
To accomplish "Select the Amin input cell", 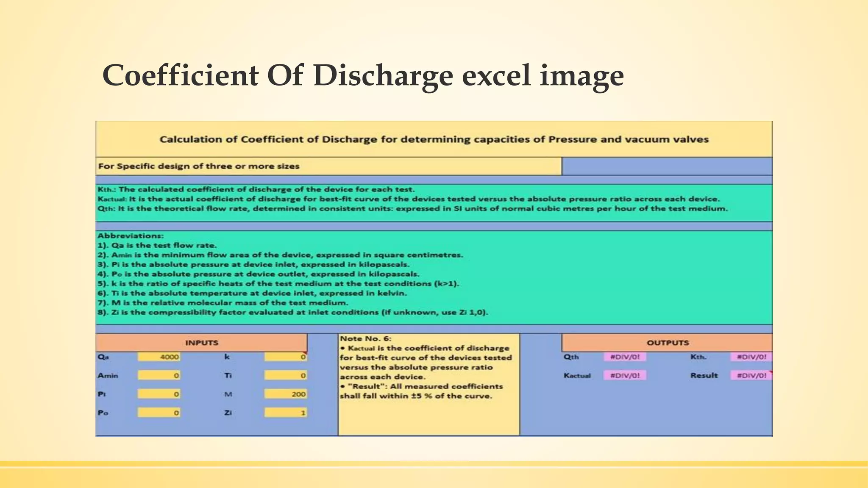I will (159, 375).
